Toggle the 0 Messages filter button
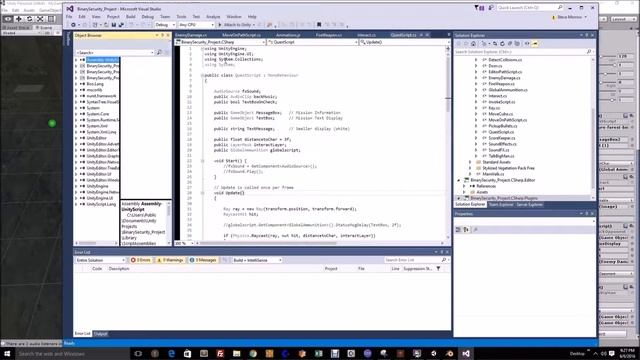640x360 pixels. (x=203, y=260)
